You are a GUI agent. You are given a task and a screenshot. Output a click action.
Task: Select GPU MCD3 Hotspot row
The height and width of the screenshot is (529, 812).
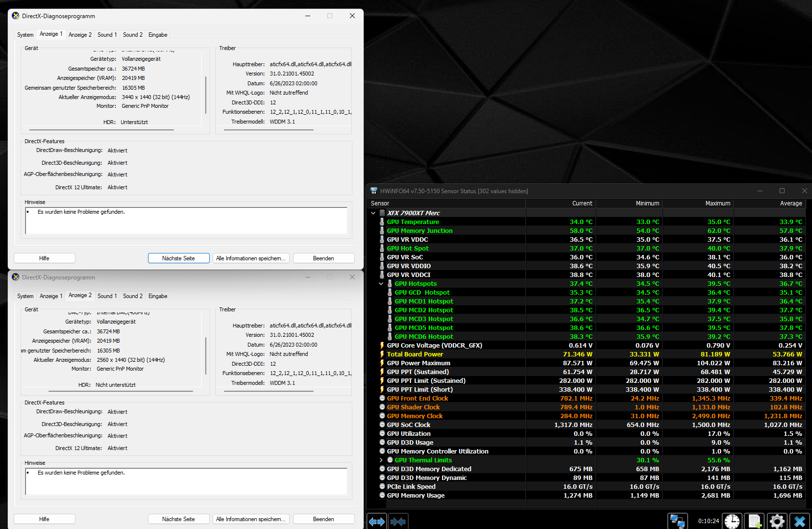click(586, 319)
